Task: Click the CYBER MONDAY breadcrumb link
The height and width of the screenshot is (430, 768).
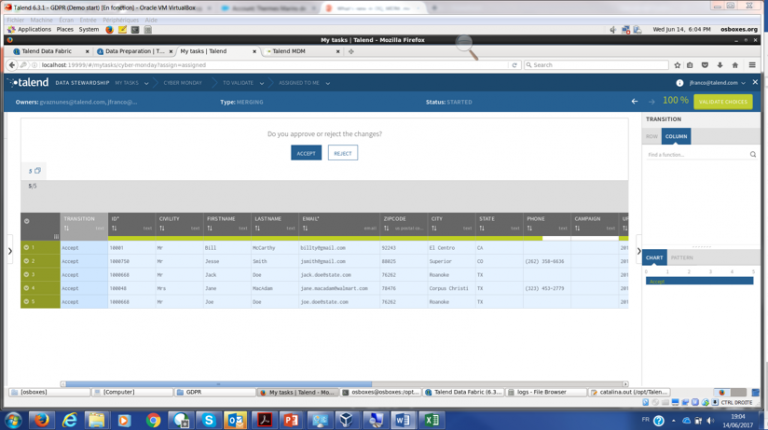Action: (183, 83)
